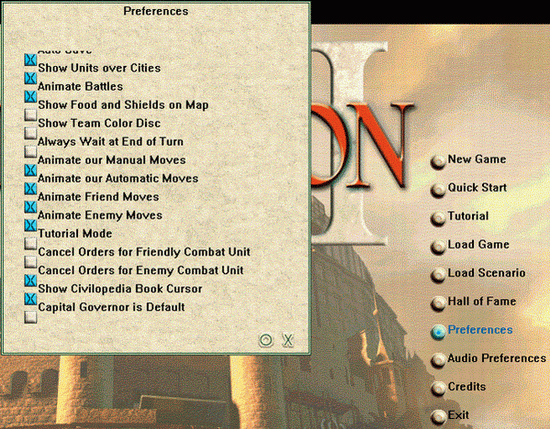Click the glowing blue Preferences orb
This screenshot has width=550, height=429.
pos(438,332)
